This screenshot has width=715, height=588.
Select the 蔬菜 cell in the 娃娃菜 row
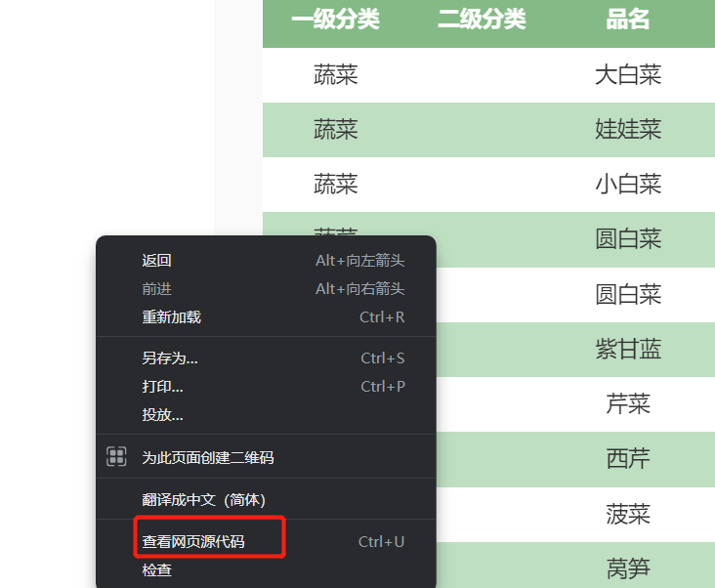(x=336, y=130)
